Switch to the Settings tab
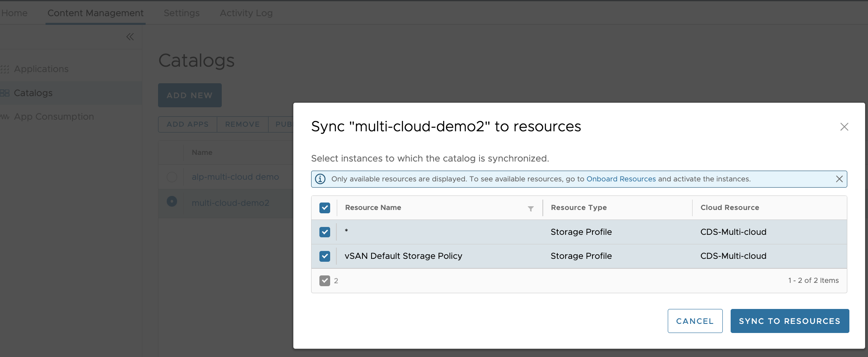 coord(182,13)
